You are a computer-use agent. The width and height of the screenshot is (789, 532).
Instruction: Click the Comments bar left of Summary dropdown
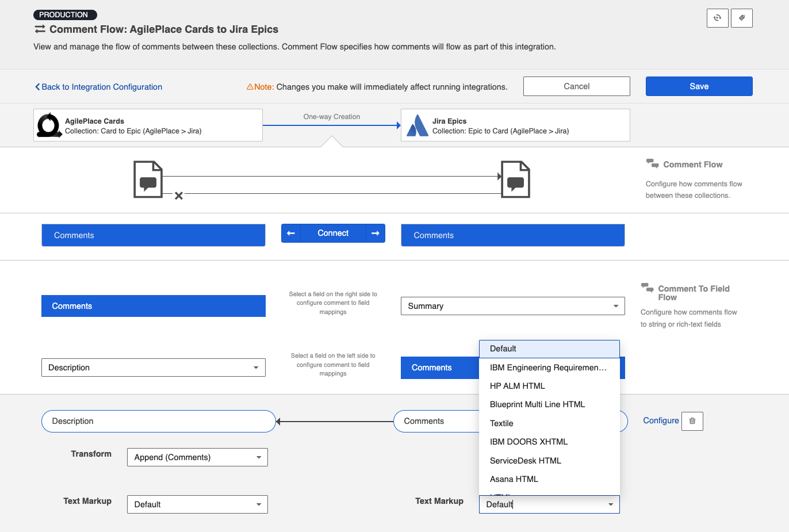(x=154, y=306)
